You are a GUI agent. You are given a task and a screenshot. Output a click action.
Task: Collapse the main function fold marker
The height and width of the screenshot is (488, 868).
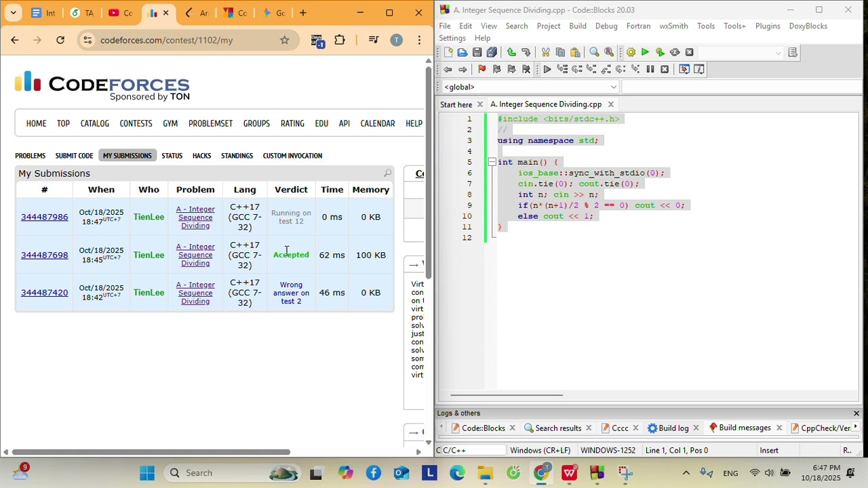[492, 162]
